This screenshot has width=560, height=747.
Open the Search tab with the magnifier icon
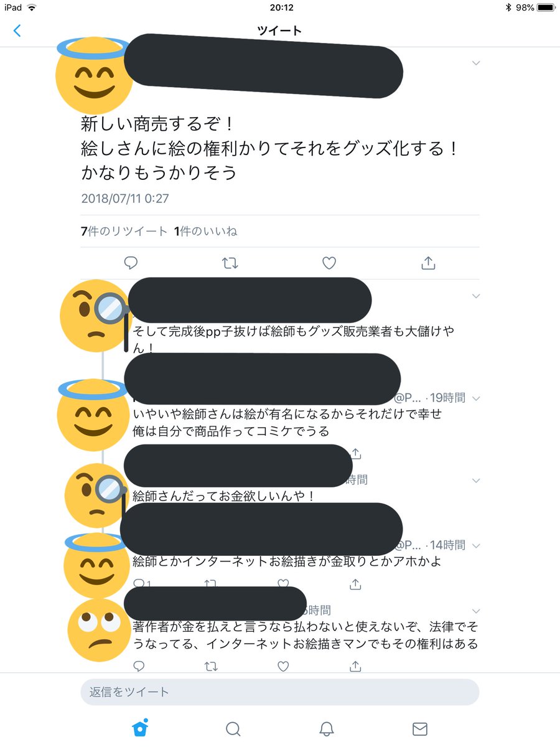pyautogui.click(x=233, y=728)
